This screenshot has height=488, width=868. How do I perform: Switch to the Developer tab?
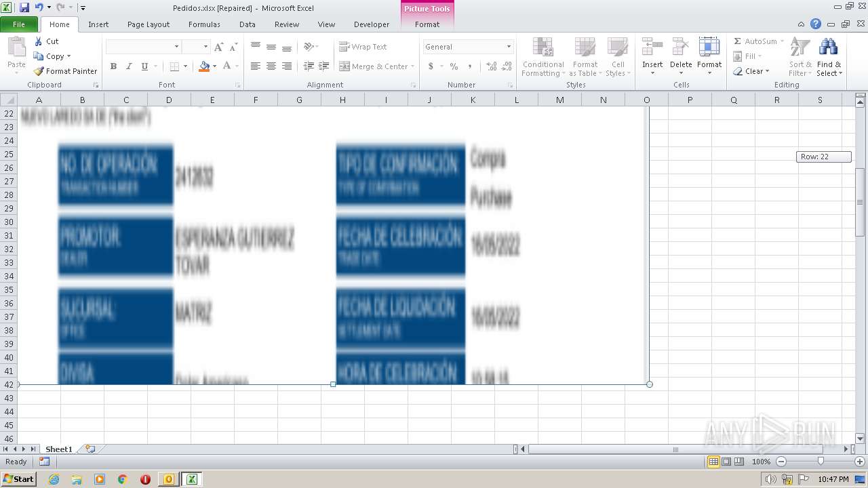pos(372,24)
